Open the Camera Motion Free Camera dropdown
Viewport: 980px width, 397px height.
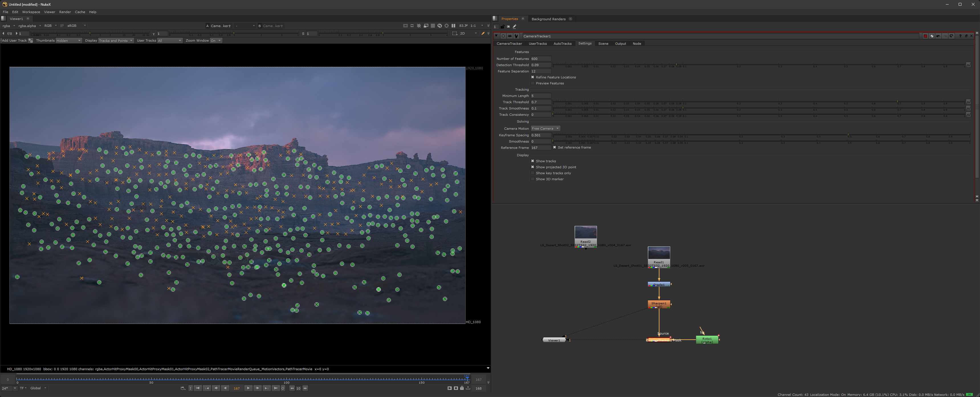[x=545, y=129]
